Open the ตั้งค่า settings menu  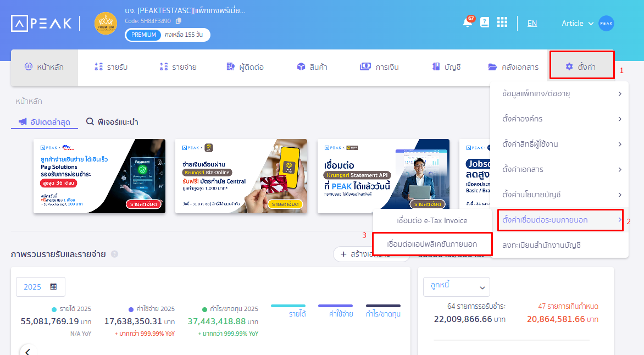coord(581,67)
